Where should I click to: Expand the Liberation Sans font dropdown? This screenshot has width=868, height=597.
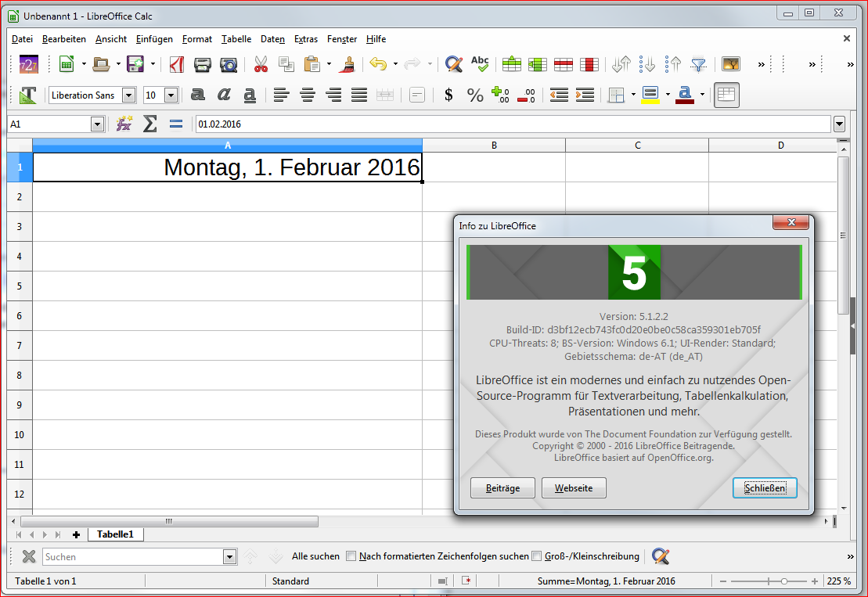coord(128,95)
